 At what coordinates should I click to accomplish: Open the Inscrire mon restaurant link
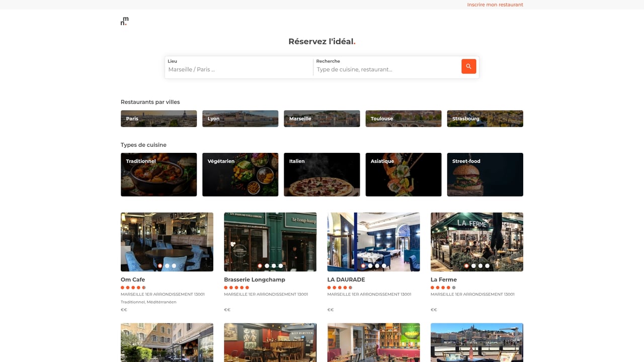click(x=495, y=4)
